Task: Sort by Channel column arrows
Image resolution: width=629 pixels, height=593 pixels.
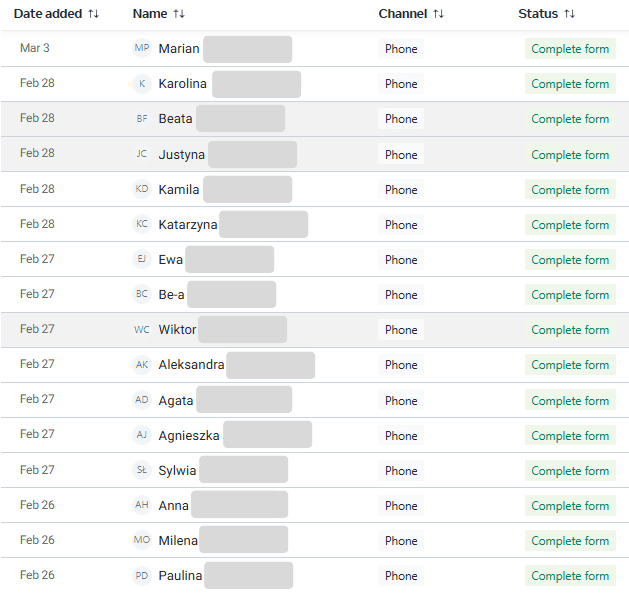Action: pos(438,14)
